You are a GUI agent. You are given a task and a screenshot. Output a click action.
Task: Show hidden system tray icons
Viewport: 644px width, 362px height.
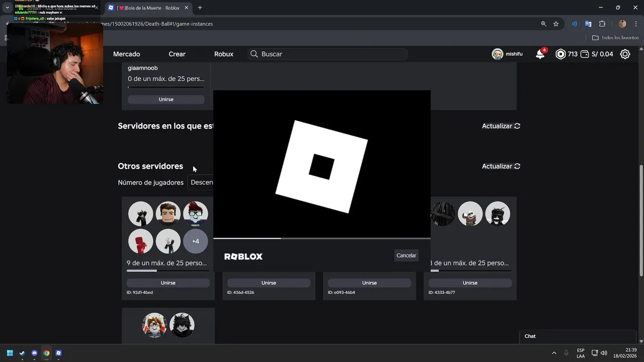point(554,353)
